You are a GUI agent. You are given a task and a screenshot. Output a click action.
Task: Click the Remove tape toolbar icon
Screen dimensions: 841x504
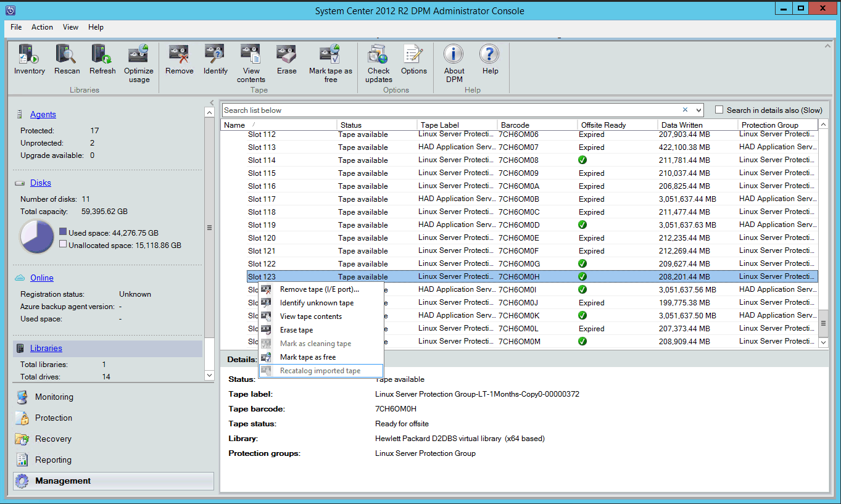pyautogui.click(x=179, y=54)
